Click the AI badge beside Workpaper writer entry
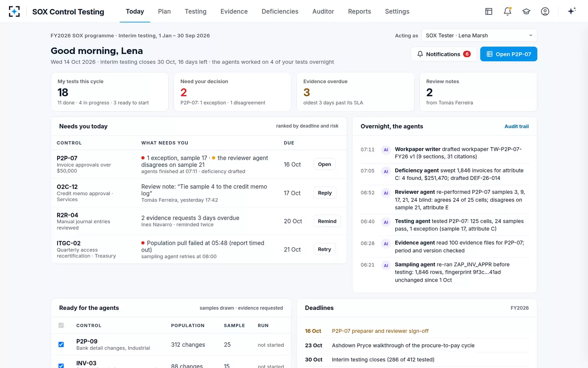 tap(385, 150)
